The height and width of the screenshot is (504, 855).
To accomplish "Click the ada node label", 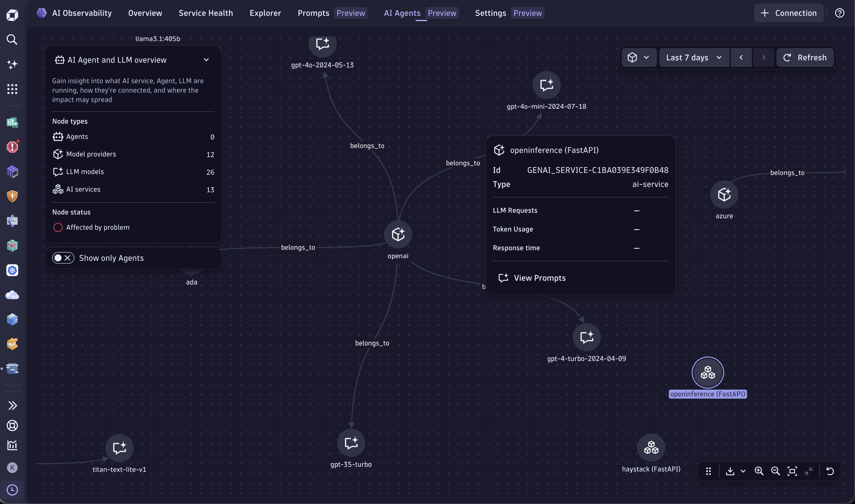I will (192, 282).
